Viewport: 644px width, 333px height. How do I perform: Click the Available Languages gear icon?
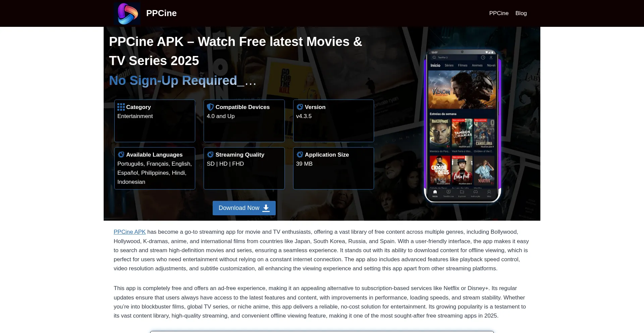(121, 155)
